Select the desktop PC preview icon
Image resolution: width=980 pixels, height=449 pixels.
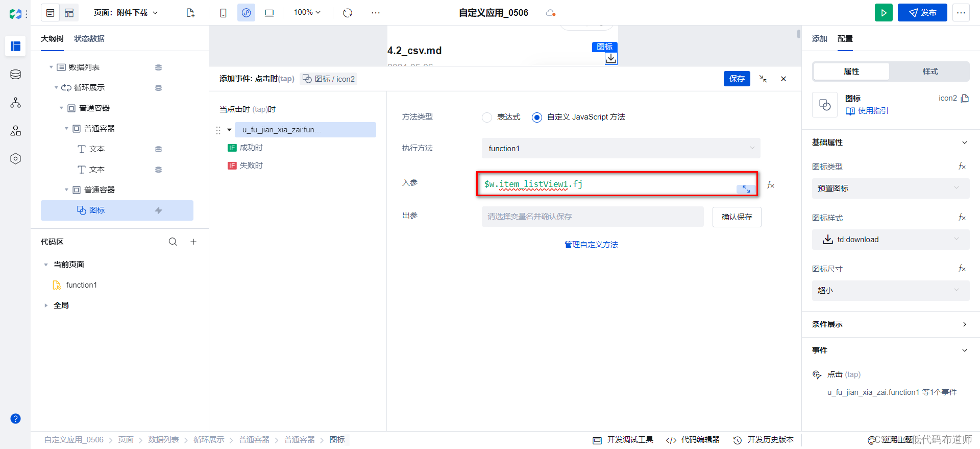point(269,13)
